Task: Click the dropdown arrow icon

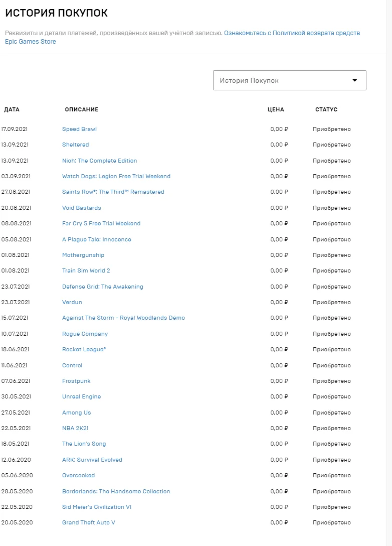Action: coord(355,80)
